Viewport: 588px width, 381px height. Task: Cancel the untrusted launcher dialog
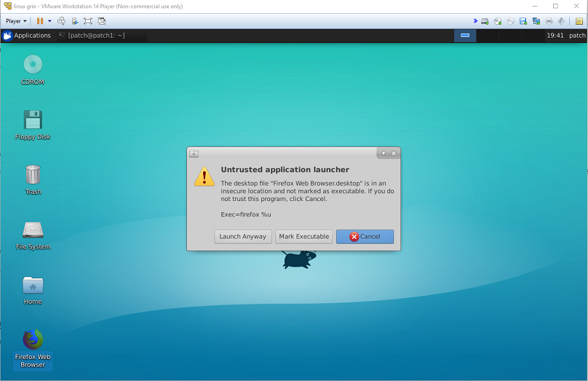pos(365,237)
